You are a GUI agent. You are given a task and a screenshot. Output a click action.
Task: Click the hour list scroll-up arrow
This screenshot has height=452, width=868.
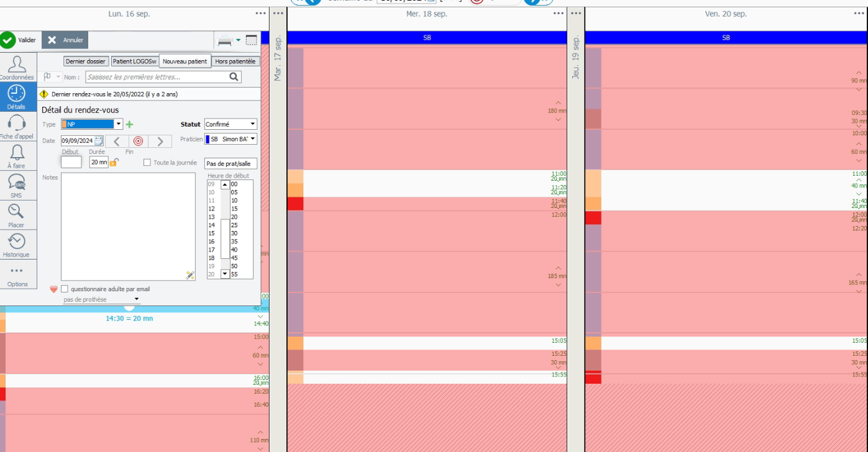pos(225,184)
